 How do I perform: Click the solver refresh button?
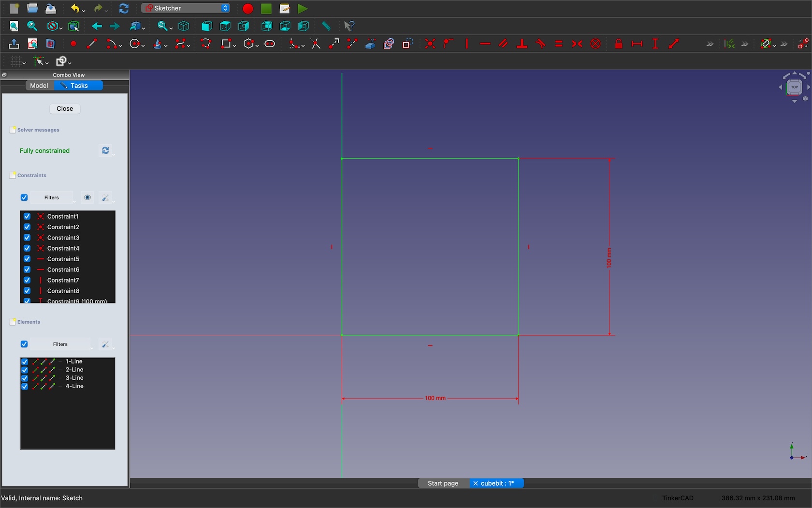[105, 150]
